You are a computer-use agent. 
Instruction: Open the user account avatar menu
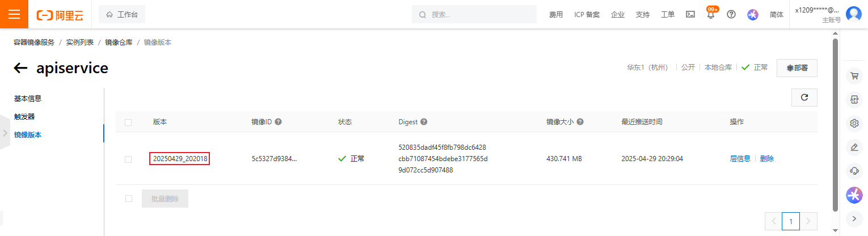853,14
